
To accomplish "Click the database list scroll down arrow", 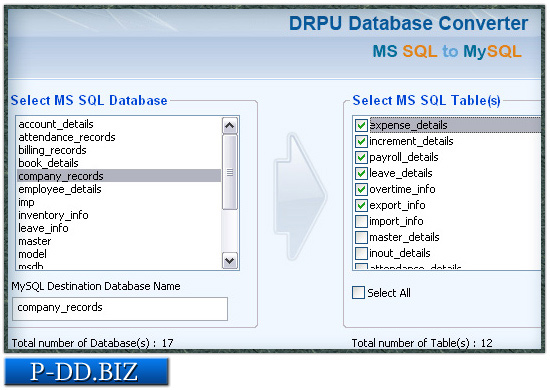I will pos(230,261).
